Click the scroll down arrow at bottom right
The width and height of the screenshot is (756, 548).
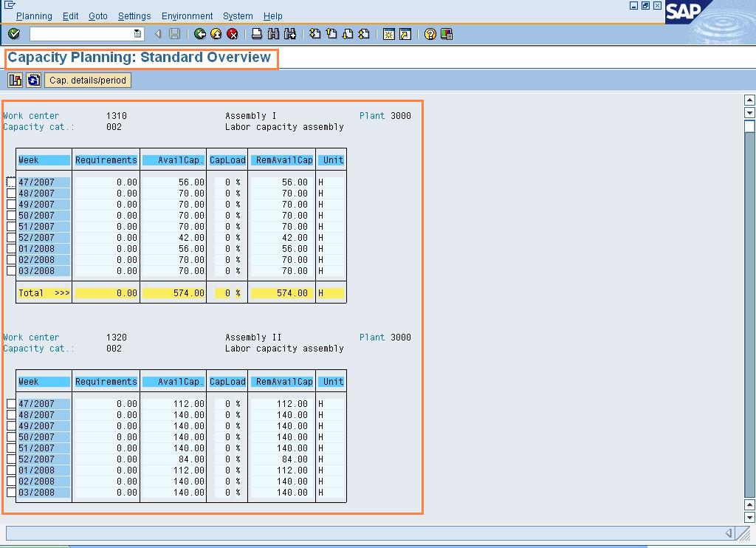coord(750,518)
